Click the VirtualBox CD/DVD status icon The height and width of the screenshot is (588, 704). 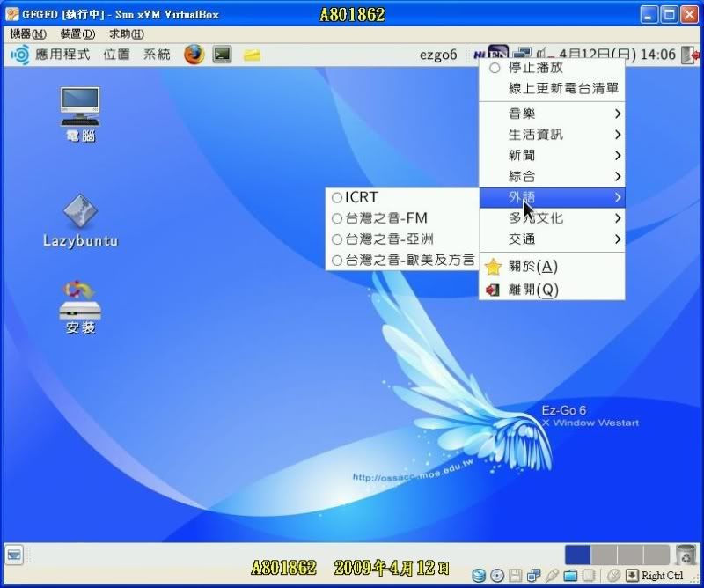(x=497, y=576)
